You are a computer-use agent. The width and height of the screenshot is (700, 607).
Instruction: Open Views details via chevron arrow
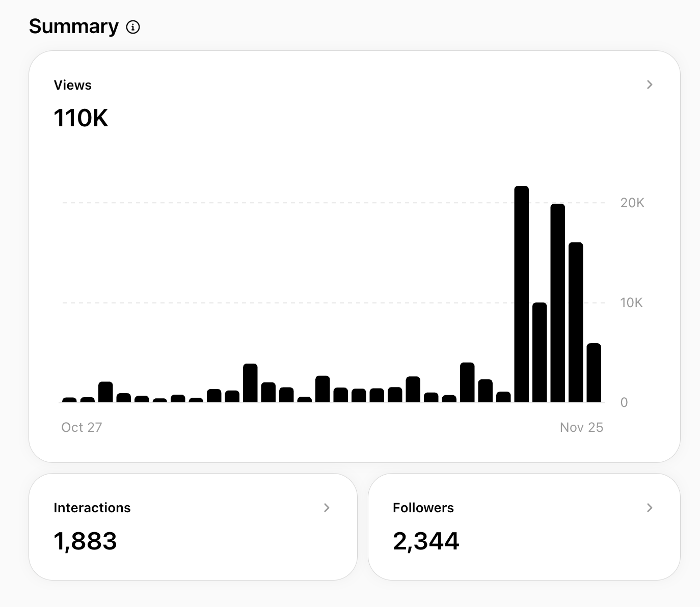pyautogui.click(x=650, y=85)
